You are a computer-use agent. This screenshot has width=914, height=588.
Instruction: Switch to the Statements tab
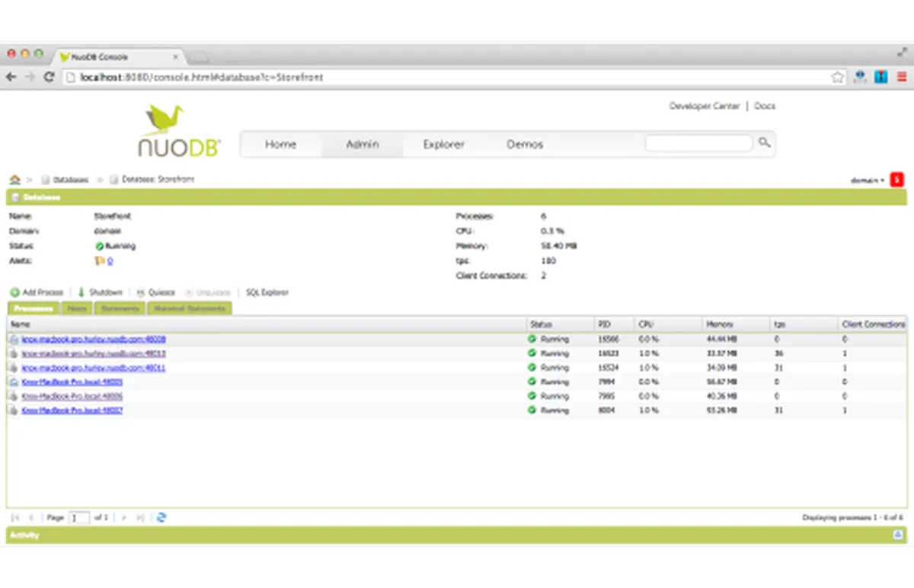pos(120,308)
